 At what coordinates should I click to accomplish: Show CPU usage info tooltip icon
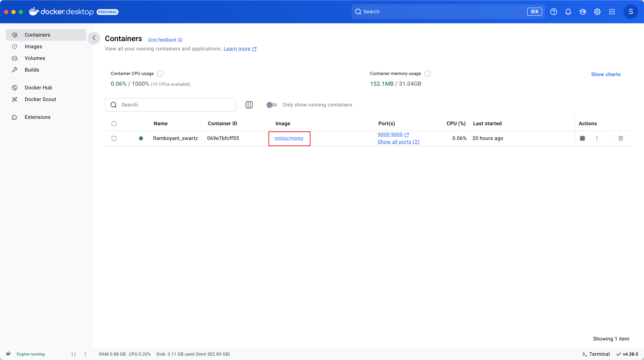(x=160, y=74)
